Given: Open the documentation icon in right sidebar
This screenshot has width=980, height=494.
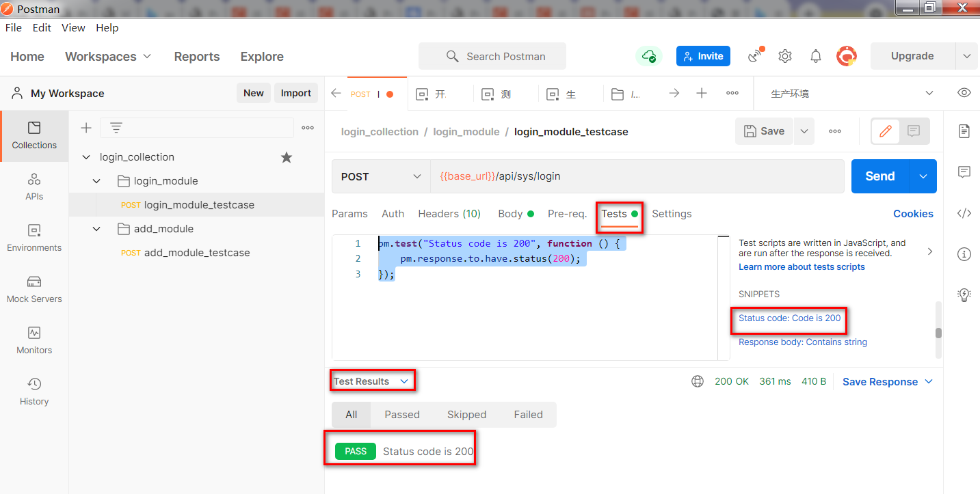Looking at the screenshot, I should (964, 131).
